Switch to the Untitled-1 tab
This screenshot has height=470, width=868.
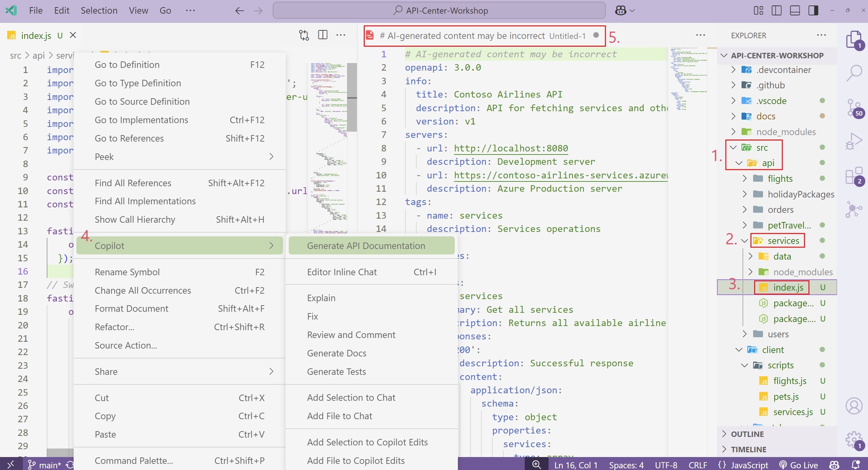tap(484, 35)
